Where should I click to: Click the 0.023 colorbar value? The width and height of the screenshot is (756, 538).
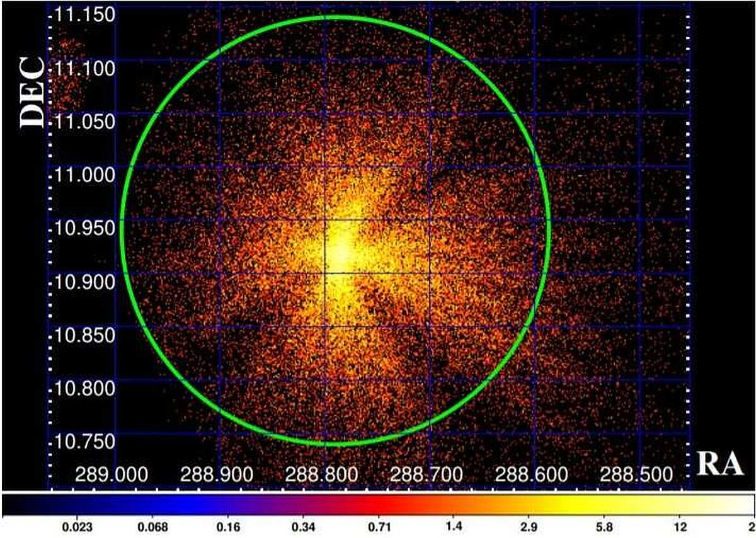click(x=77, y=527)
